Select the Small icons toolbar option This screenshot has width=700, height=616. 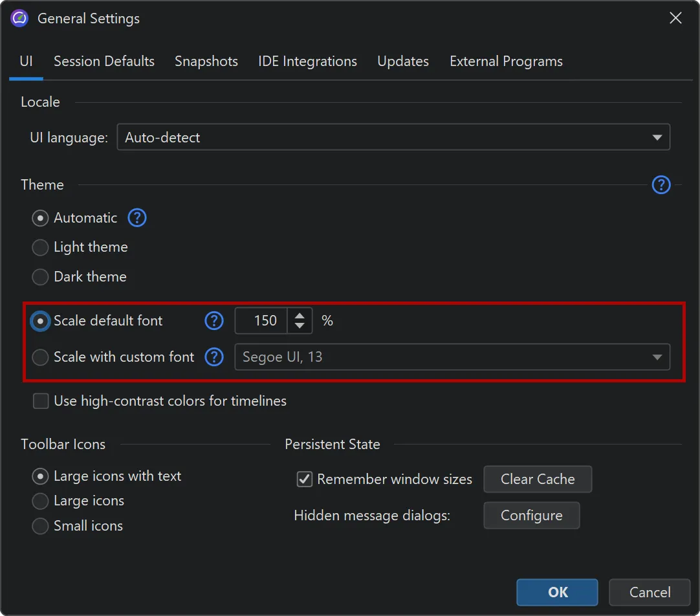tap(41, 526)
